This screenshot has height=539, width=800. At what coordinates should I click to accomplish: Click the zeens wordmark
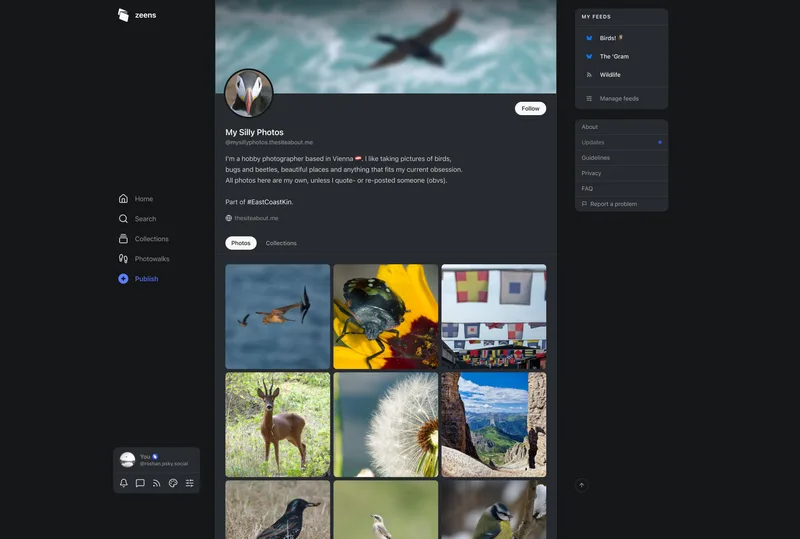(x=145, y=15)
